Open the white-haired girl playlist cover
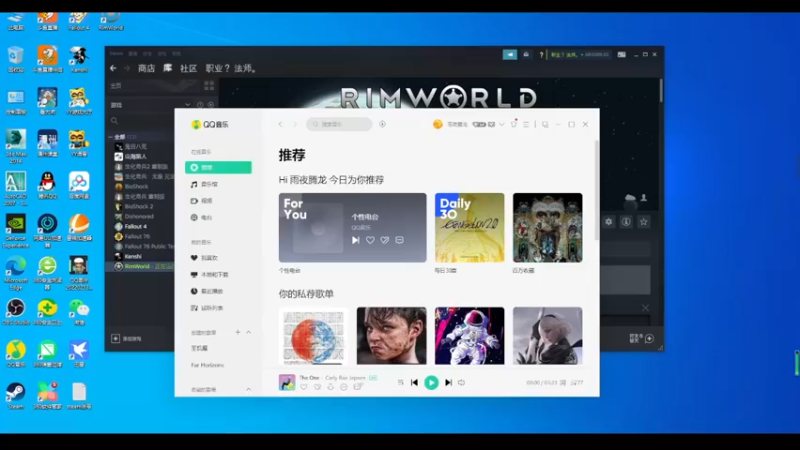Viewport: 800px width, 450px height. (547, 336)
